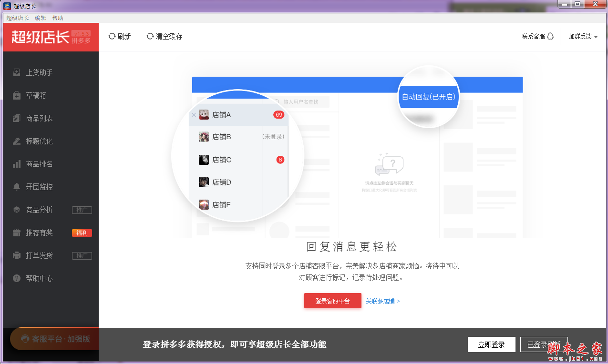Click the 立即登录 login button
The width and height of the screenshot is (608, 364).
[x=491, y=344]
